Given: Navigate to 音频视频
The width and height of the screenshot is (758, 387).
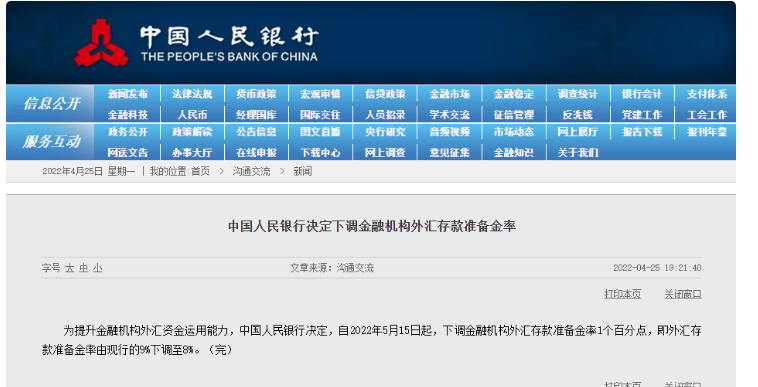Looking at the screenshot, I should point(450,132).
